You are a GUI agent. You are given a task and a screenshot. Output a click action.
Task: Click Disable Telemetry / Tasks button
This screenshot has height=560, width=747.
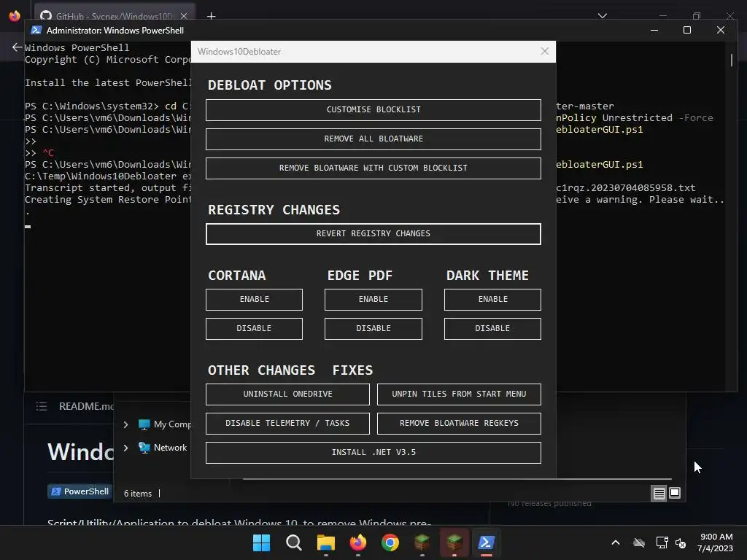coord(287,424)
